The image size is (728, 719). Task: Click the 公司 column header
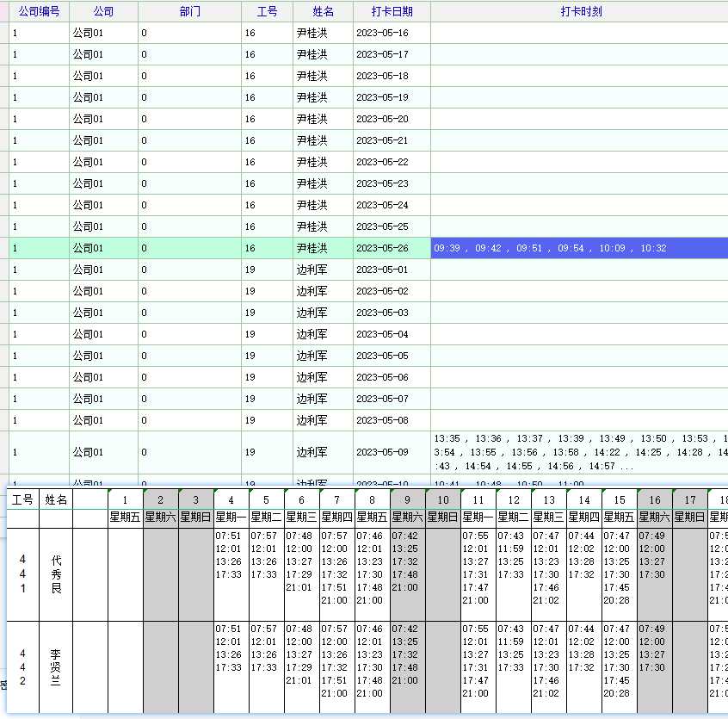point(103,11)
